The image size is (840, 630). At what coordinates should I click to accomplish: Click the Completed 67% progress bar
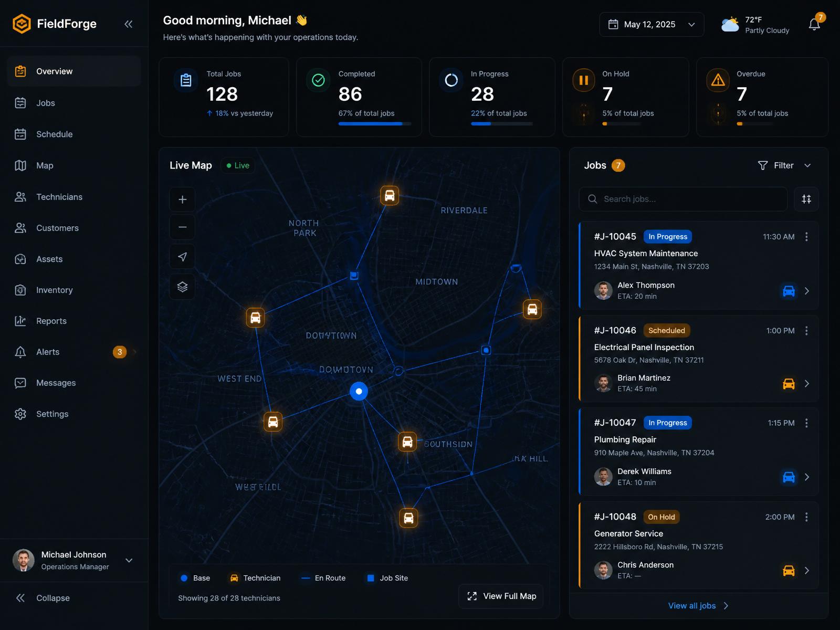pyautogui.click(x=375, y=124)
